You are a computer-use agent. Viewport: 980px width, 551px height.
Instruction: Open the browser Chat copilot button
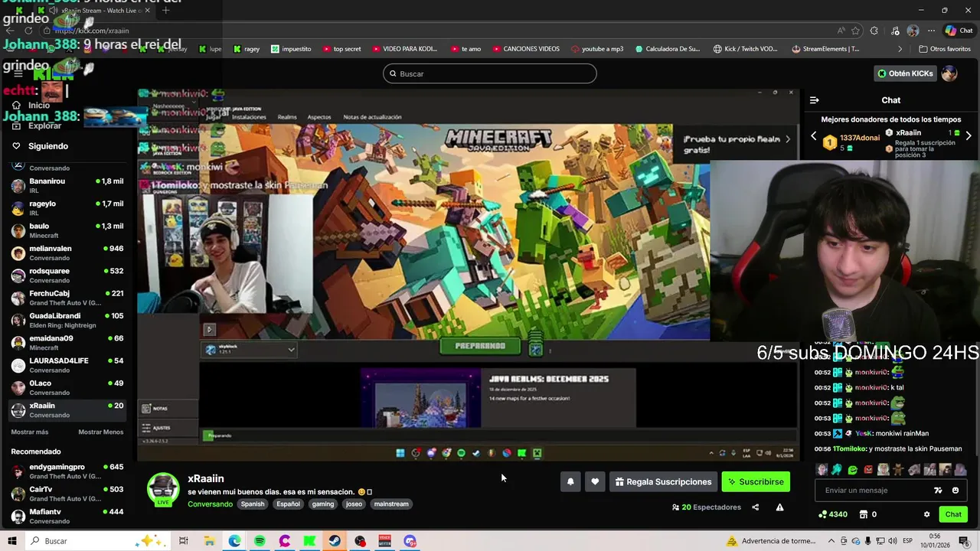click(959, 31)
